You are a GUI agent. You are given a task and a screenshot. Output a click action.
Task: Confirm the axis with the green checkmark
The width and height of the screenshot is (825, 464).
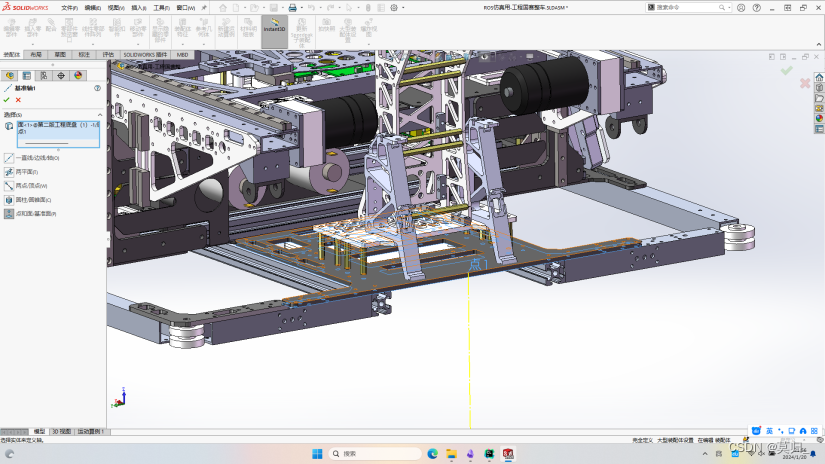pos(6,99)
